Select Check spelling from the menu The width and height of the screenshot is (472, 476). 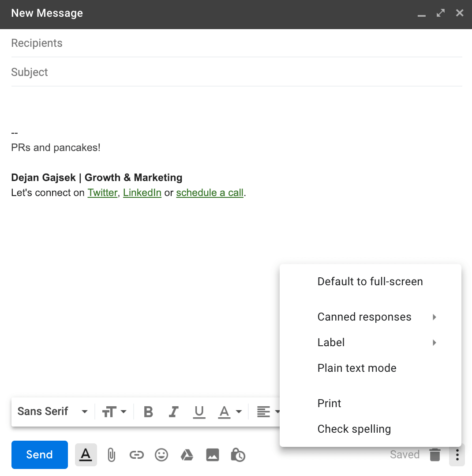point(371,429)
